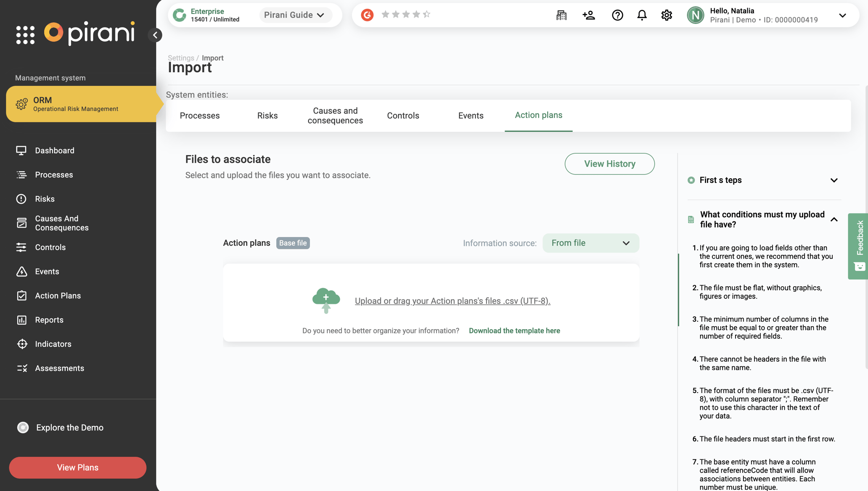Open the Pirani Guide dropdown
The image size is (868, 491).
(x=294, y=15)
